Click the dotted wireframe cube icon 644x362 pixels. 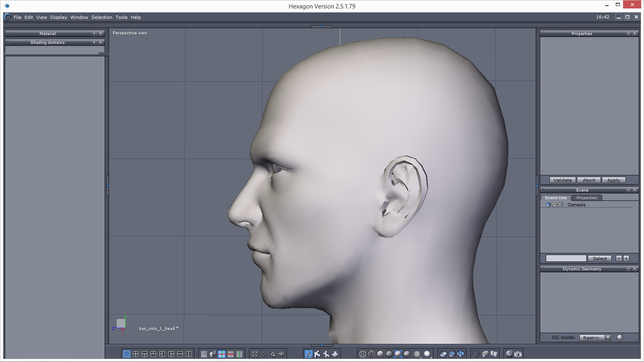coord(476,354)
